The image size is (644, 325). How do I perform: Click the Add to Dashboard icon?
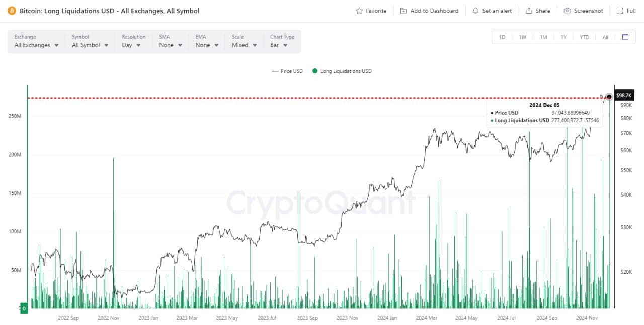click(x=404, y=11)
